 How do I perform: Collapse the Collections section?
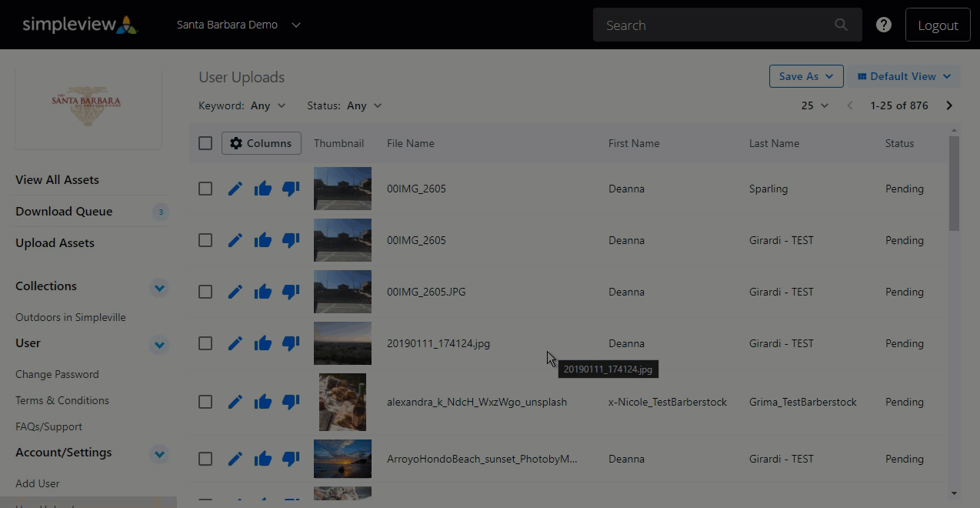pos(159,288)
